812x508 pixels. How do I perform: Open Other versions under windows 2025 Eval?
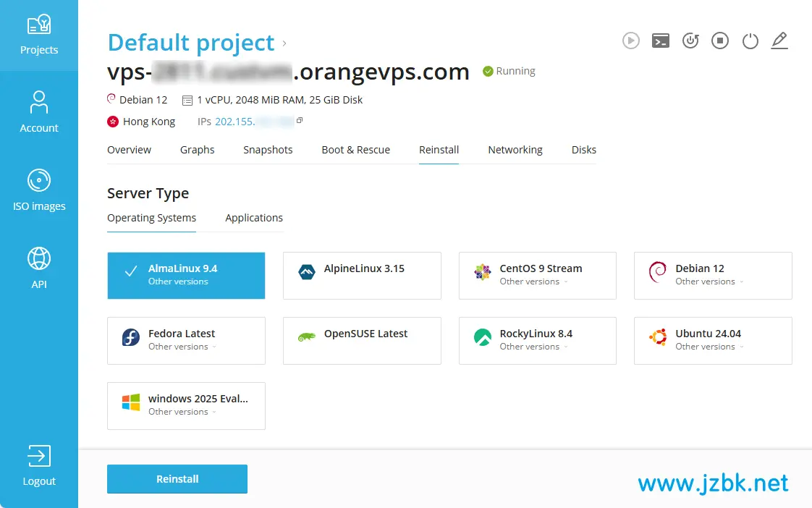[x=182, y=412]
